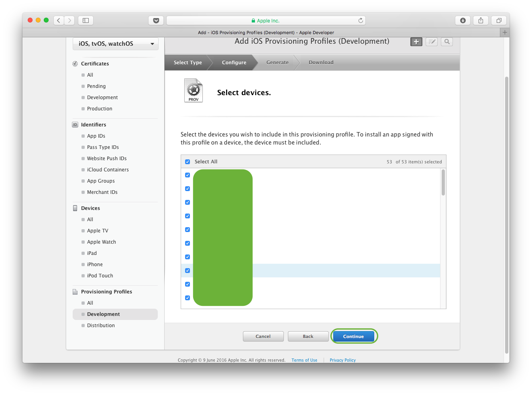The height and width of the screenshot is (395, 532).
Task: Open Apple TV devices
Action: click(98, 230)
